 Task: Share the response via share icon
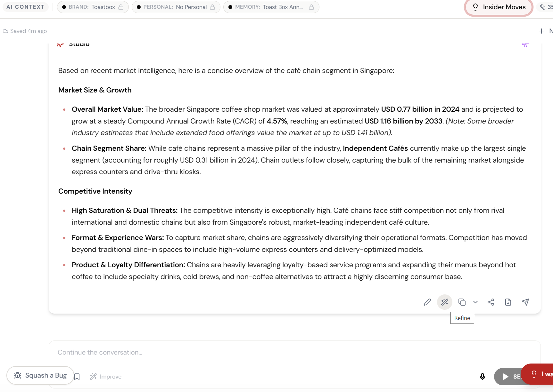point(491,302)
